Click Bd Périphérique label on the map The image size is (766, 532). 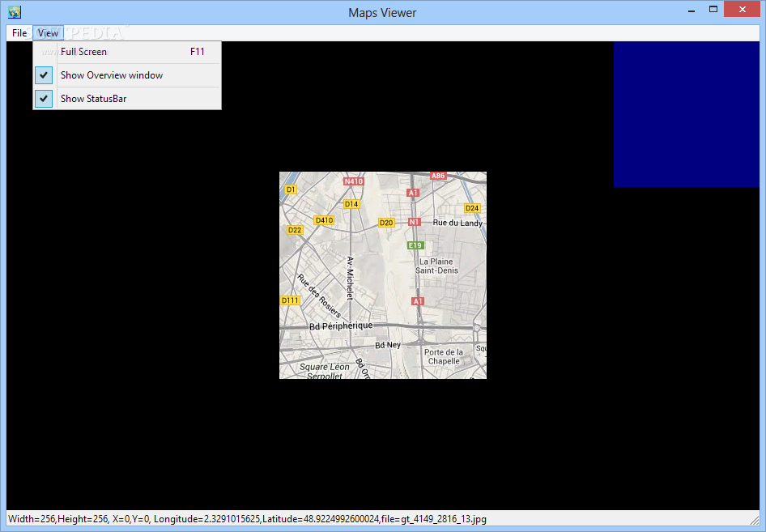(341, 326)
